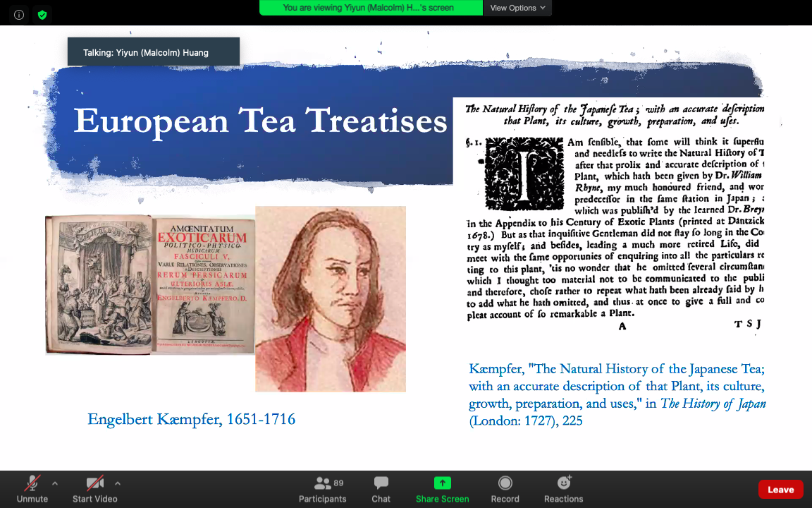812x508 pixels.
Task: Unmute the microphone
Action: [32, 483]
